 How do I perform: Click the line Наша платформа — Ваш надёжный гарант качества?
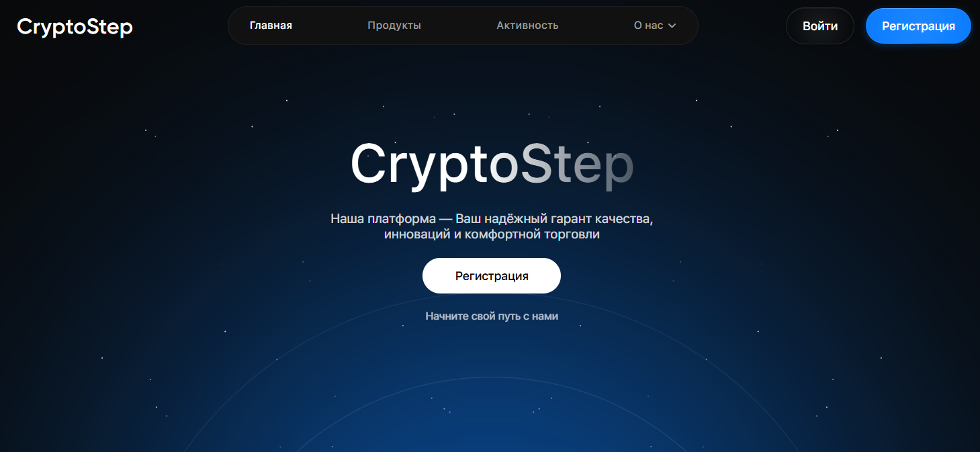[492, 219]
